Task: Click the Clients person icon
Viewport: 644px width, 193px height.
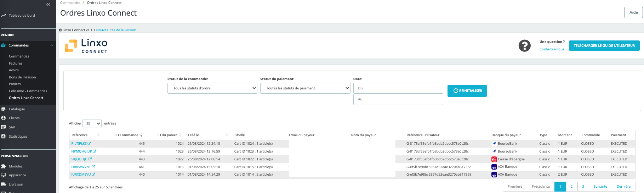Action: [3, 118]
